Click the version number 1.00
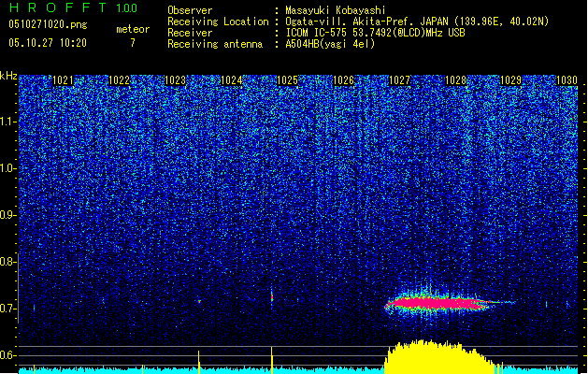The width and height of the screenshot is (588, 374). [x=124, y=8]
